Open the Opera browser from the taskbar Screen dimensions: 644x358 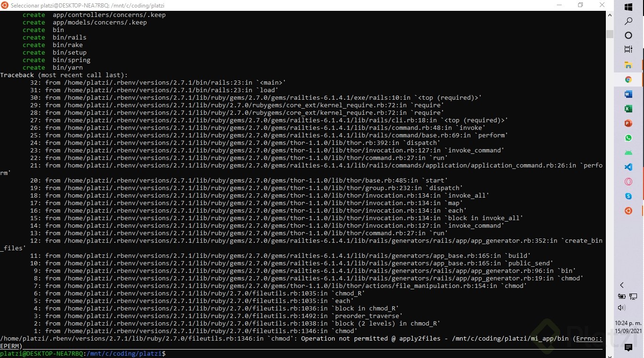(628, 182)
